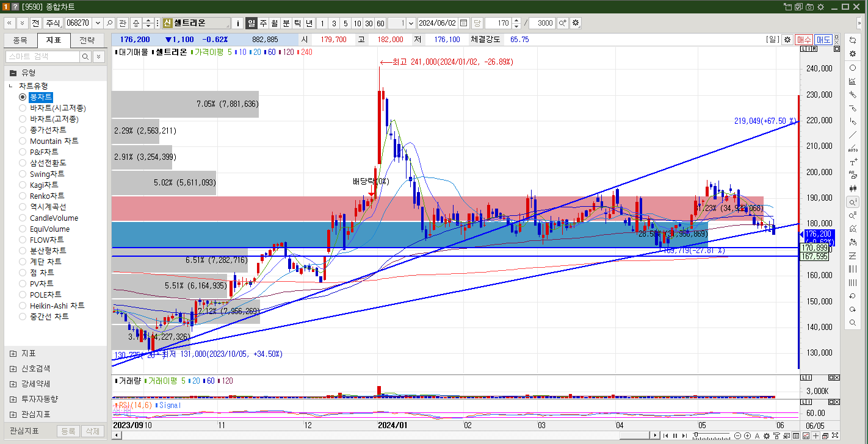Viewport: 868px width, 444px height.
Task: Open the bottom toolbar gear settings icon
Action: tap(767, 435)
